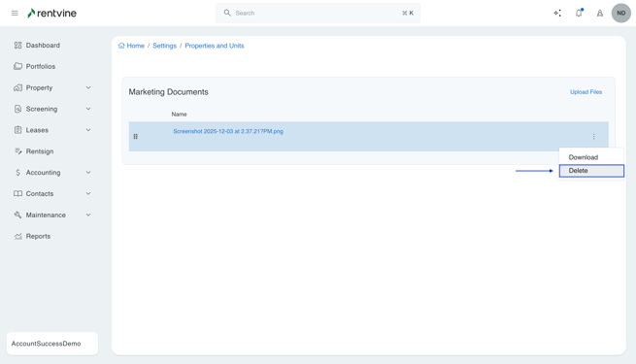
Task: Click the Leases document icon
Action: pos(17,130)
